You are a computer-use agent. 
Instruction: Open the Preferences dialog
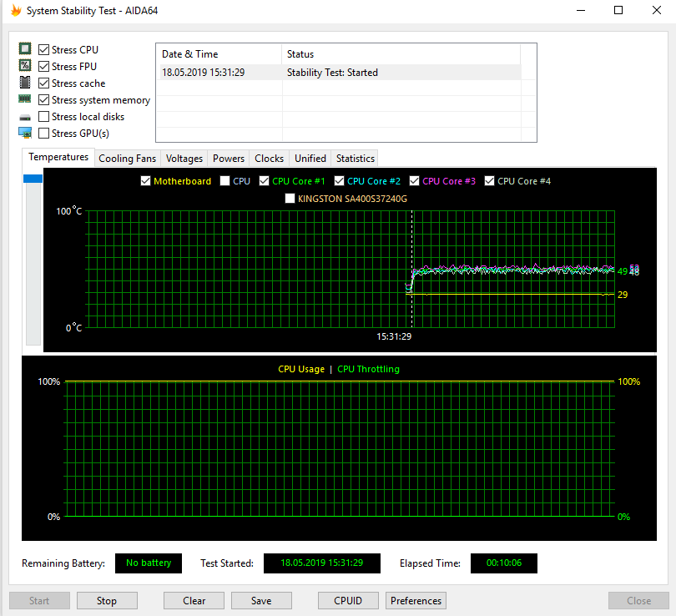(416, 600)
